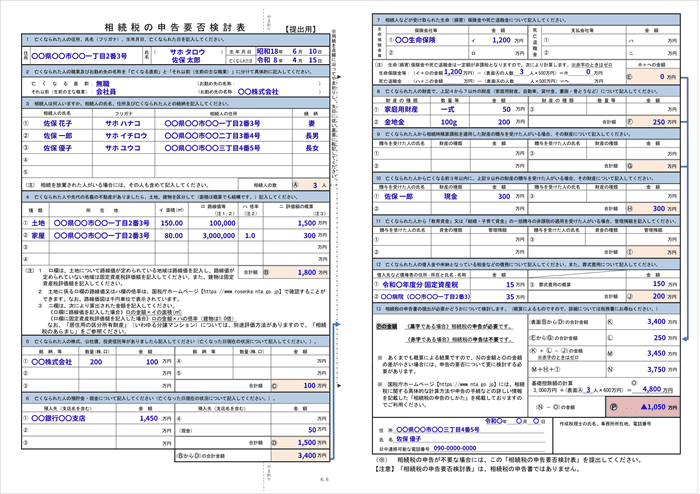The height and width of the screenshot is (494, 700).
Task: Select the birth date 昭和18年 6月 10日
Action: (x=289, y=51)
